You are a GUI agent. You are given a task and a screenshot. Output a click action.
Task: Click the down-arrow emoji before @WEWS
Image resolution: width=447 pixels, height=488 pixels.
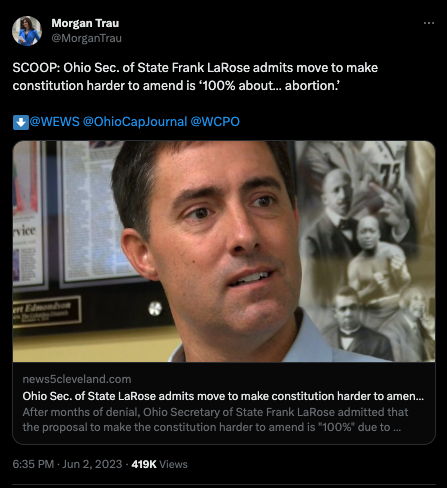pyautogui.click(x=21, y=122)
